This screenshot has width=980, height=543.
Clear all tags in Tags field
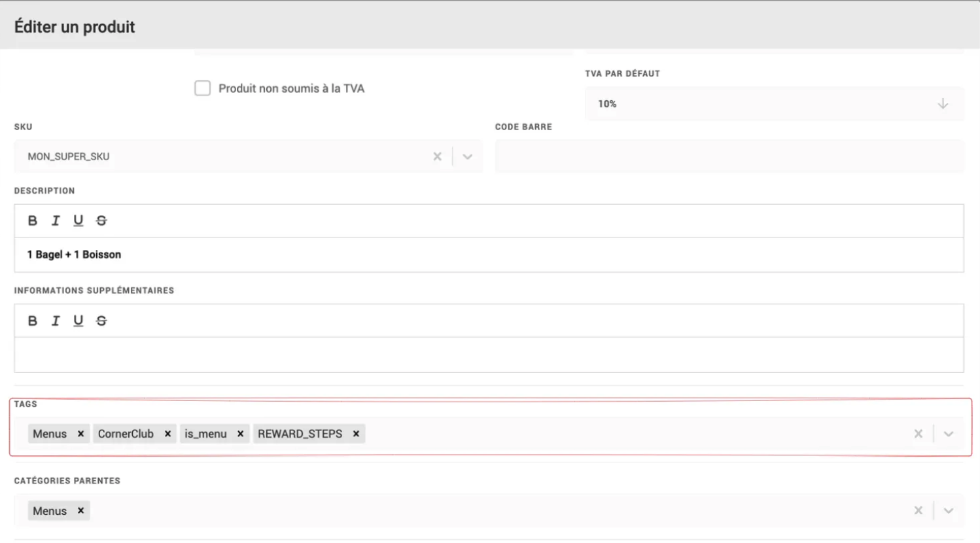(x=919, y=434)
